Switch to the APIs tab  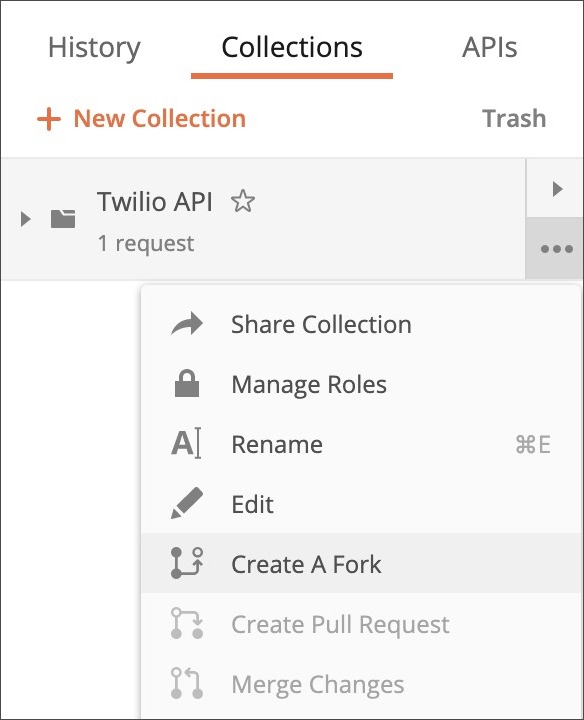click(489, 47)
